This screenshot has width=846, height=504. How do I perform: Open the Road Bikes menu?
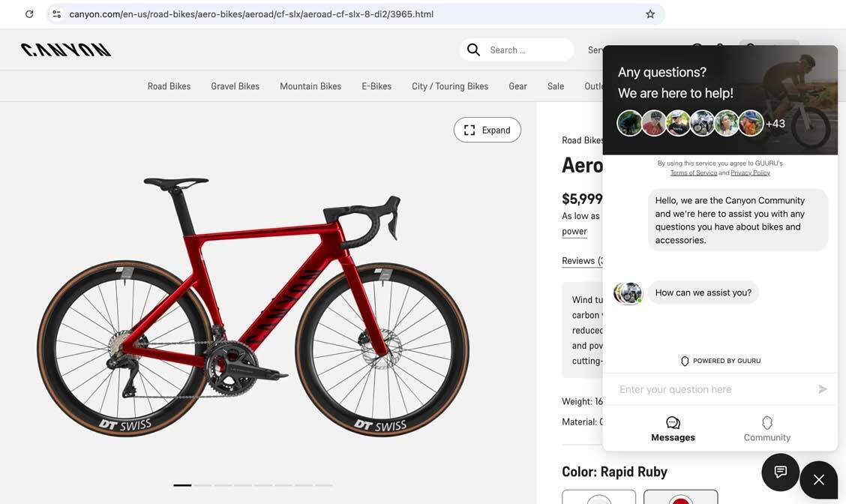click(169, 86)
